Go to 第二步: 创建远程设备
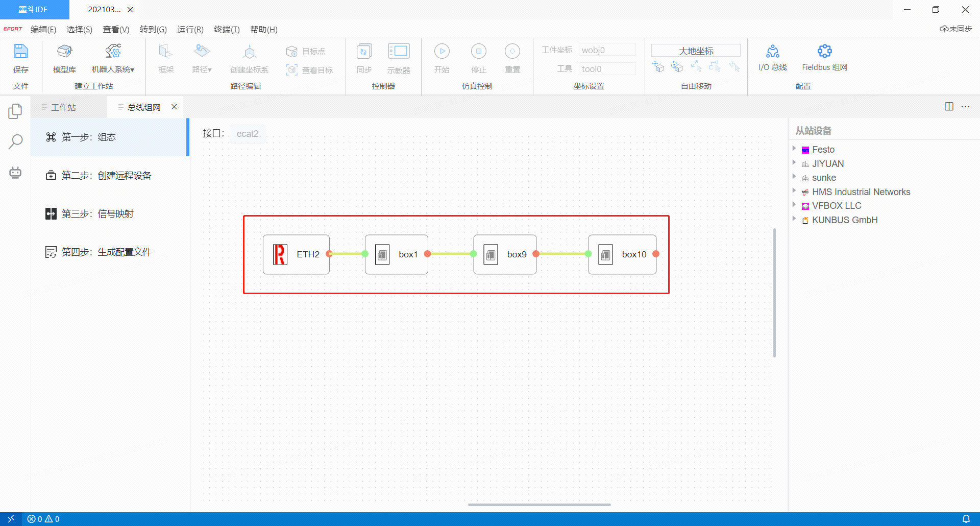The width and height of the screenshot is (980, 526). (106, 176)
